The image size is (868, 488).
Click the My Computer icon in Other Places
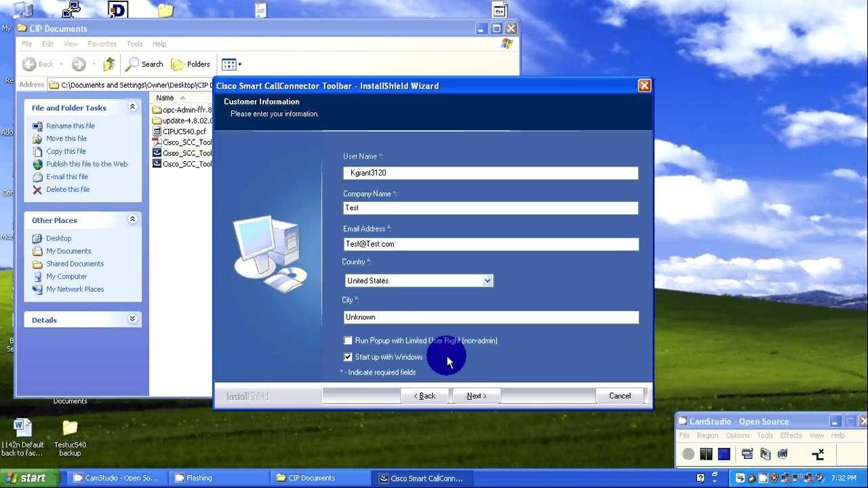(x=37, y=277)
